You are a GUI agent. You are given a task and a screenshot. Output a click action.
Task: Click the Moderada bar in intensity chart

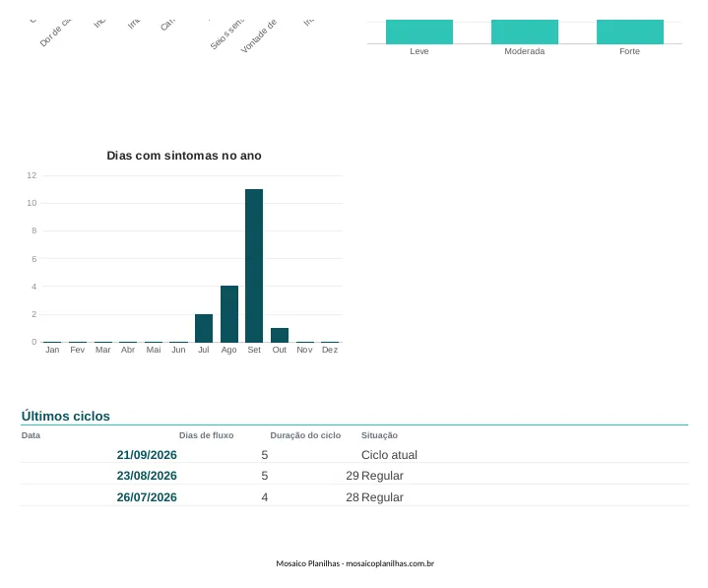click(525, 32)
